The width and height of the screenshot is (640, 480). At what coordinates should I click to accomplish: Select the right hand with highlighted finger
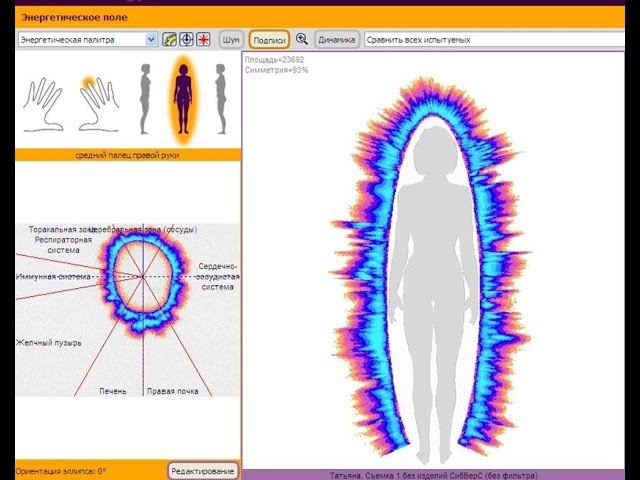pyautogui.click(x=99, y=104)
